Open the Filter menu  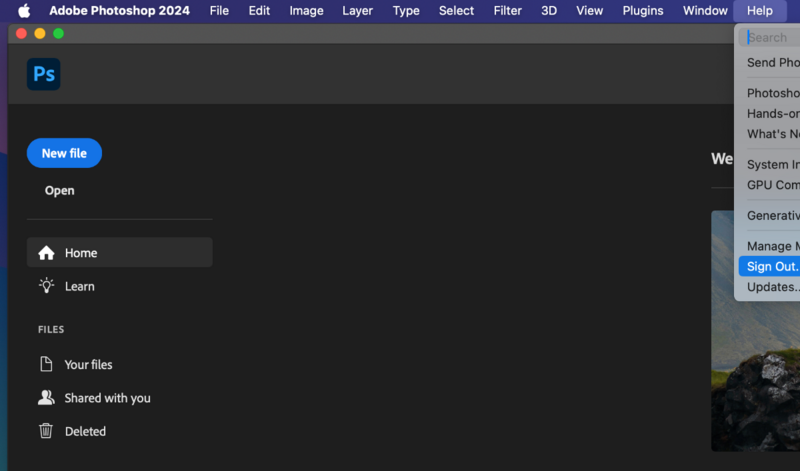click(508, 11)
